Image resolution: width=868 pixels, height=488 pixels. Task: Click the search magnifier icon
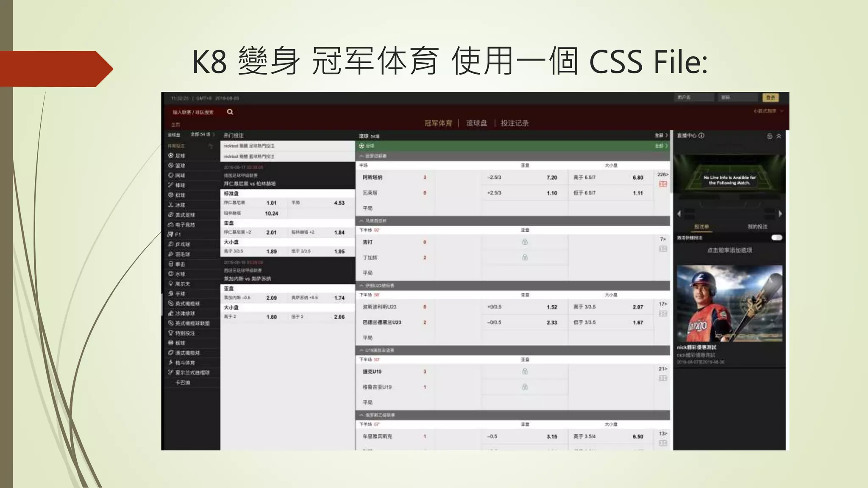230,112
